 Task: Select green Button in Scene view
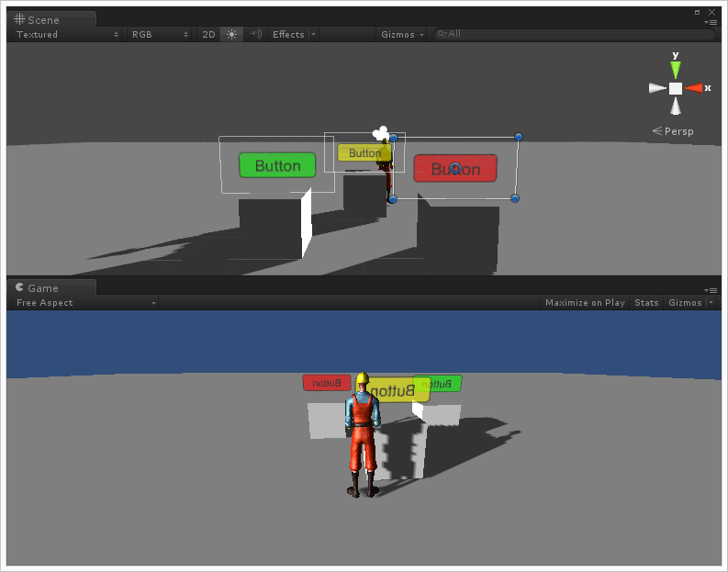point(277,165)
